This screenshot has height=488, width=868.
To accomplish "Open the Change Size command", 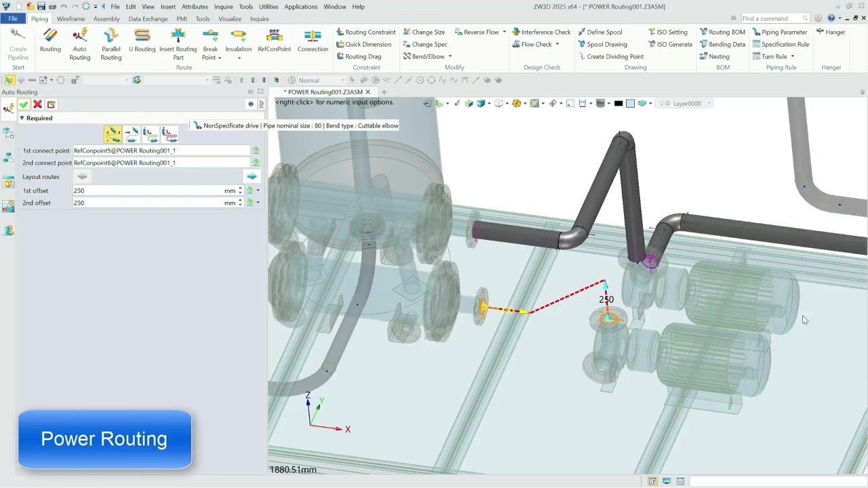I will (x=424, y=32).
